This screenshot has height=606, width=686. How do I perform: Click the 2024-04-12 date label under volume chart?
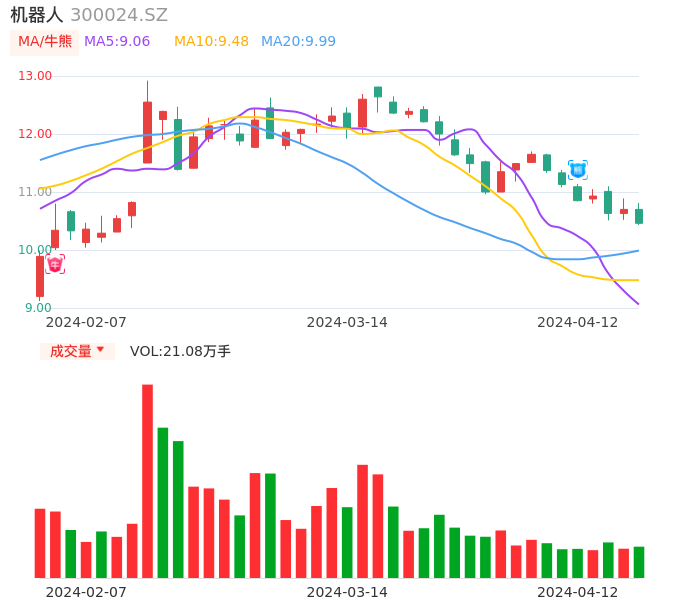(577, 592)
